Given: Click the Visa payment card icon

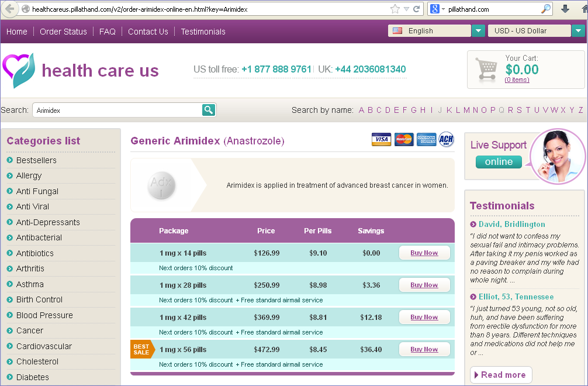Looking at the screenshot, I should pos(381,140).
